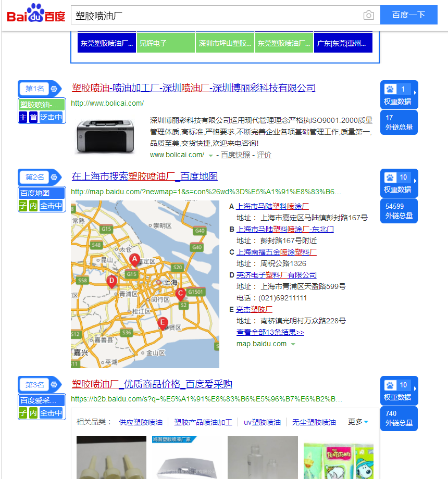Open 上海市马陆塑料喷涂厂-东北门 link

click(285, 229)
